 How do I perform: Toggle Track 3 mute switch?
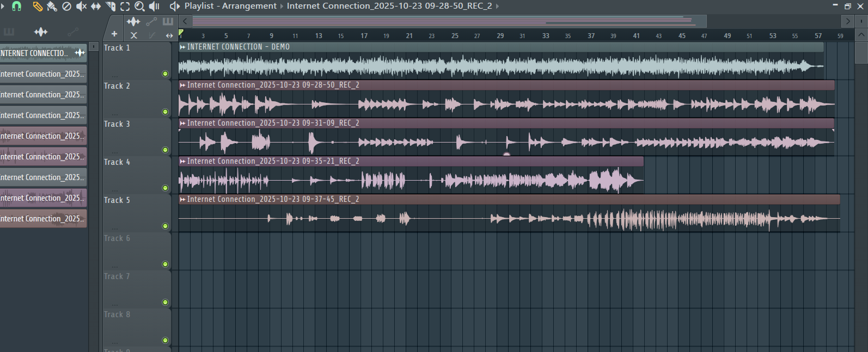pyautogui.click(x=165, y=150)
